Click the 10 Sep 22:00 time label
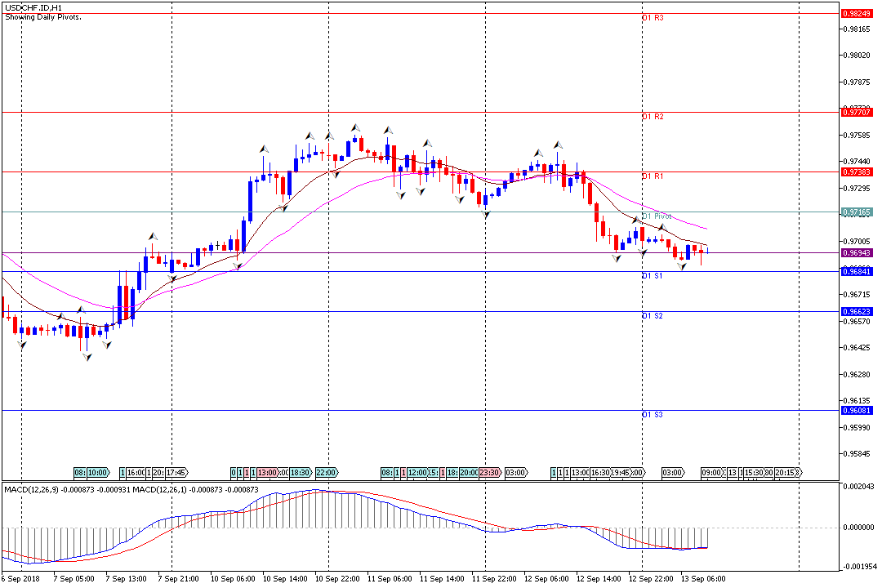The image size is (882, 588). click(x=337, y=579)
